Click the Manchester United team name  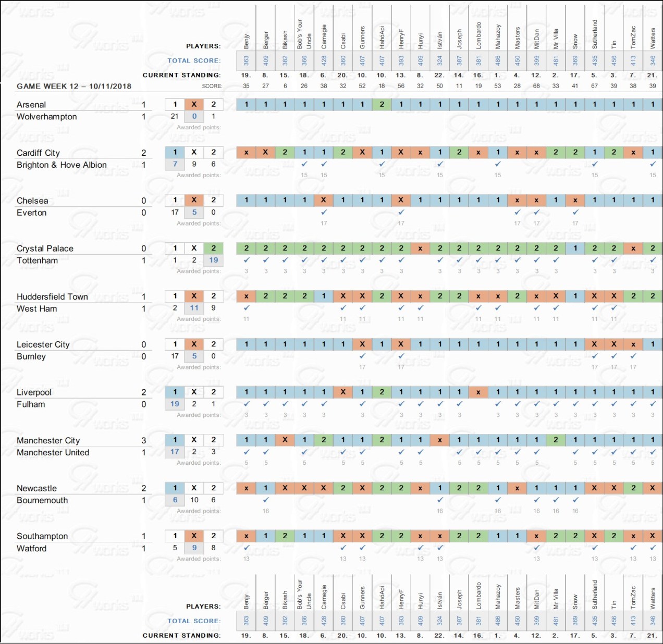point(53,452)
